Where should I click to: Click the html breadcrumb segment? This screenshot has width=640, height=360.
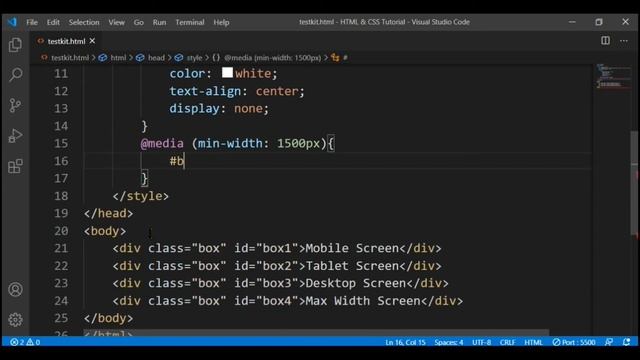click(118, 58)
